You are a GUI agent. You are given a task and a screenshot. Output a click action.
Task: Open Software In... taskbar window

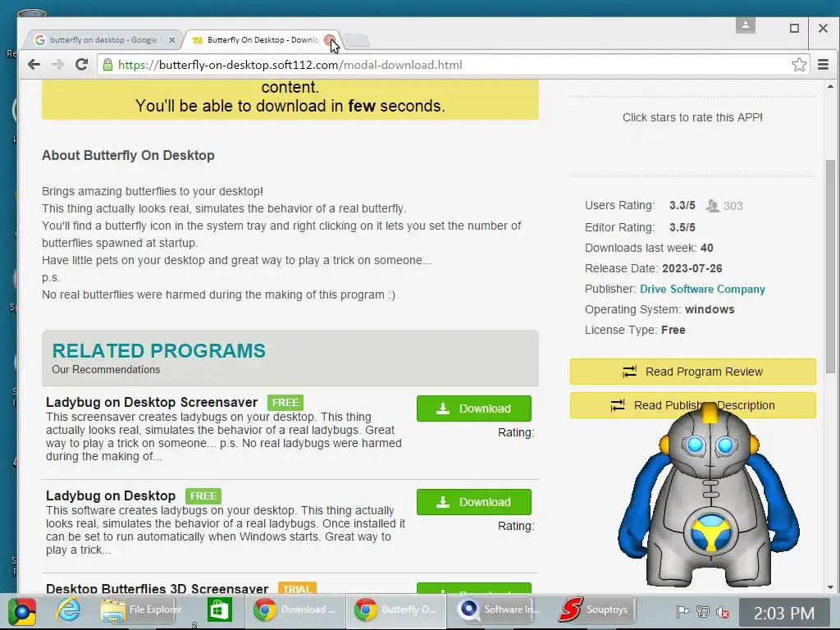point(498,609)
